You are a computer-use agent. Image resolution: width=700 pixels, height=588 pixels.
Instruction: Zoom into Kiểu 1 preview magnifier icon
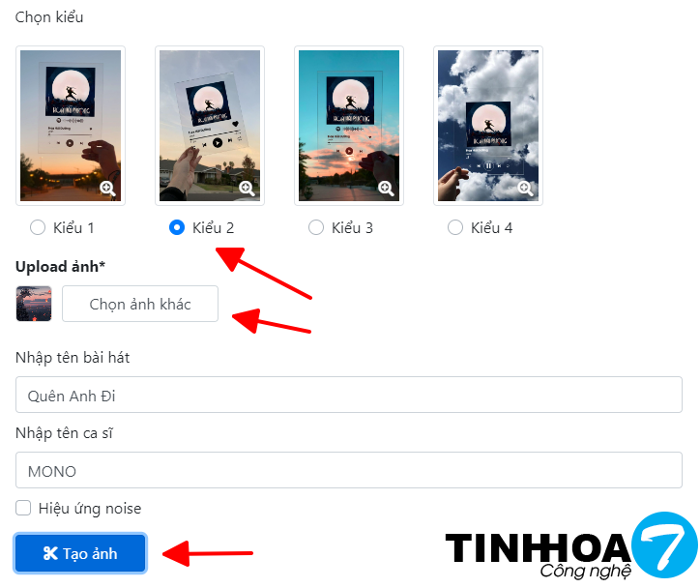tap(107, 189)
